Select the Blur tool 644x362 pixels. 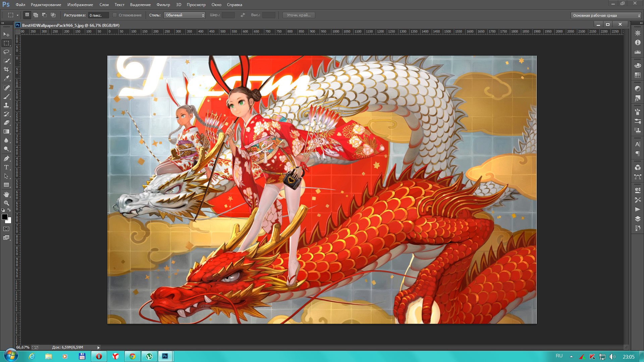tap(6, 140)
